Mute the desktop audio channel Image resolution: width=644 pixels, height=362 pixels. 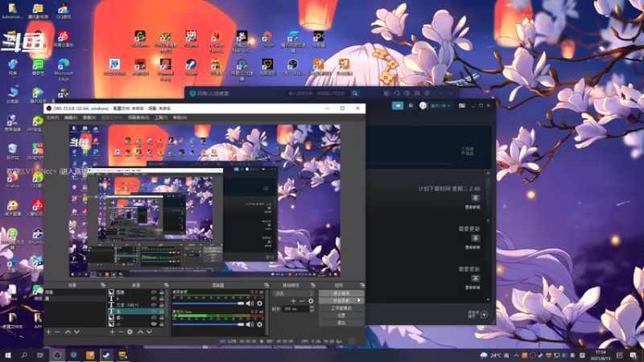pos(250,303)
